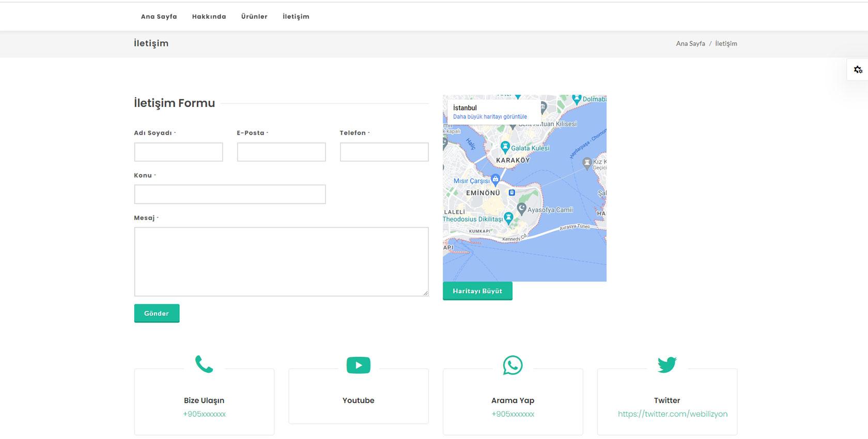Image resolution: width=868 pixels, height=439 pixels.
Task: Click the WhatsApp icon above Arama Yap
Action: (x=513, y=365)
